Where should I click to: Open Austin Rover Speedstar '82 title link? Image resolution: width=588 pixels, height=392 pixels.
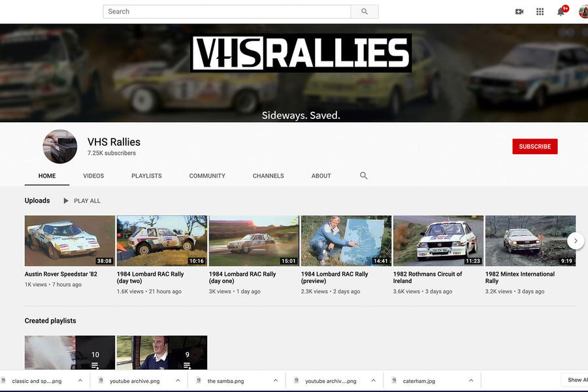(x=61, y=274)
